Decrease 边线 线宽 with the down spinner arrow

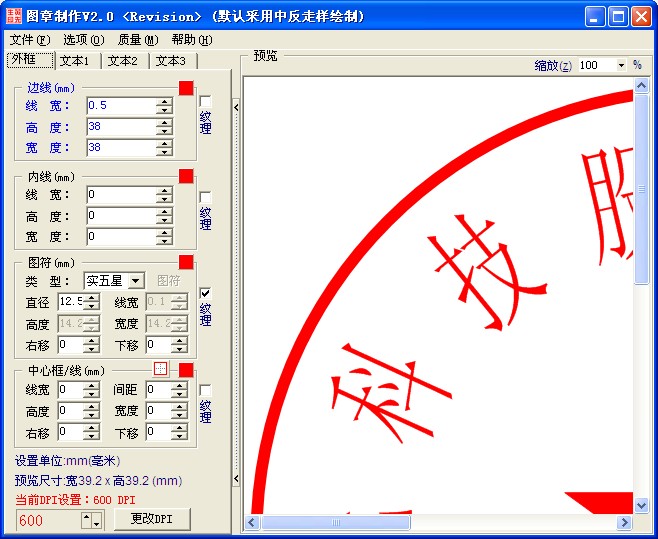point(164,110)
